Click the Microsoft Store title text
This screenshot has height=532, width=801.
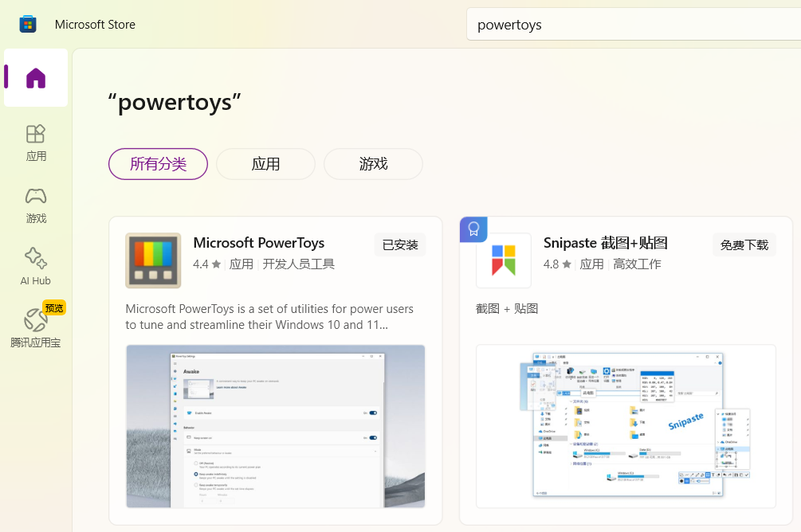coord(95,25)
